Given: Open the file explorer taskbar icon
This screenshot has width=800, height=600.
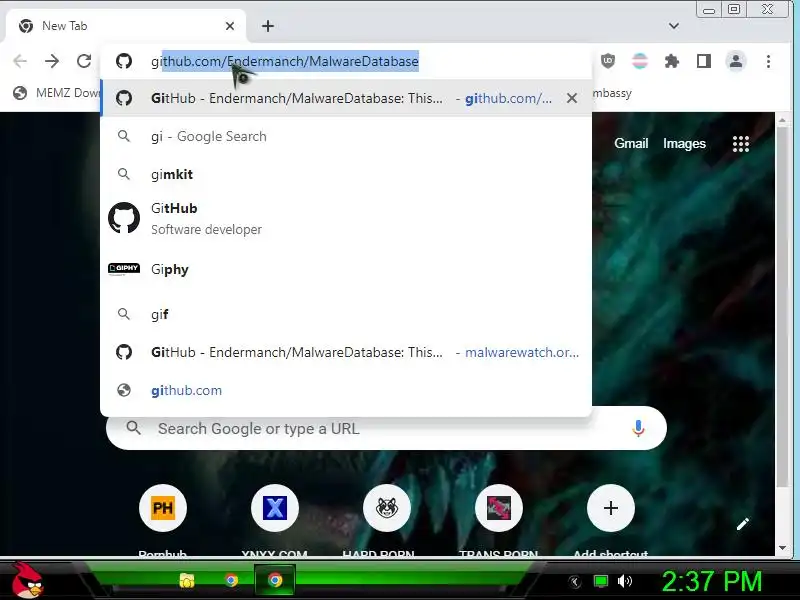Looking at the screenshot, I should click(187, 580).
